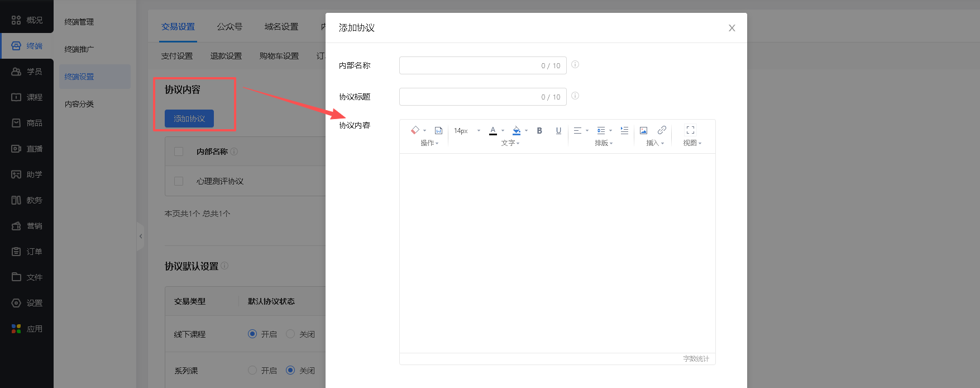Viewport: 980px width, 388px height.
Task: Go to 终端设置 in submenu
Action: pos(95,77)
